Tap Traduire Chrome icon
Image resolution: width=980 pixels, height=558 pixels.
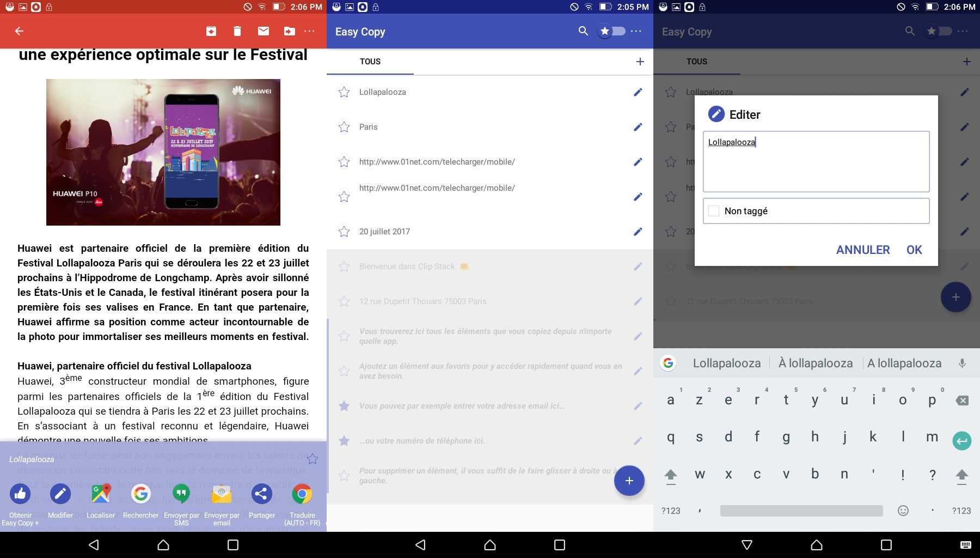pos(302,494)
